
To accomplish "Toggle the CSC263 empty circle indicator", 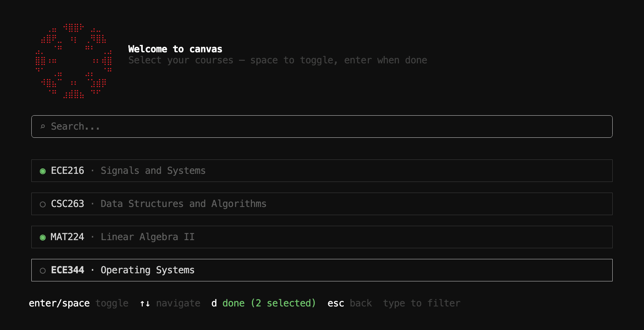I will click(43, 204).
